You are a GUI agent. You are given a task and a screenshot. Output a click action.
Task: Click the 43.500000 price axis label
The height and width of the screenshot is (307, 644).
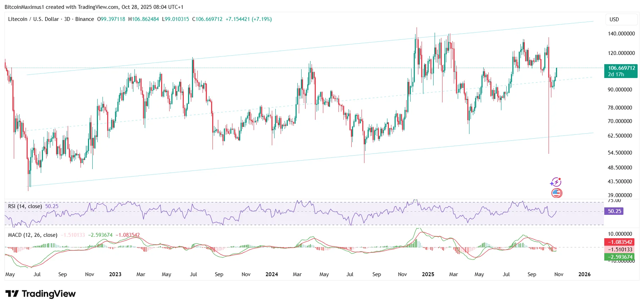620,182
